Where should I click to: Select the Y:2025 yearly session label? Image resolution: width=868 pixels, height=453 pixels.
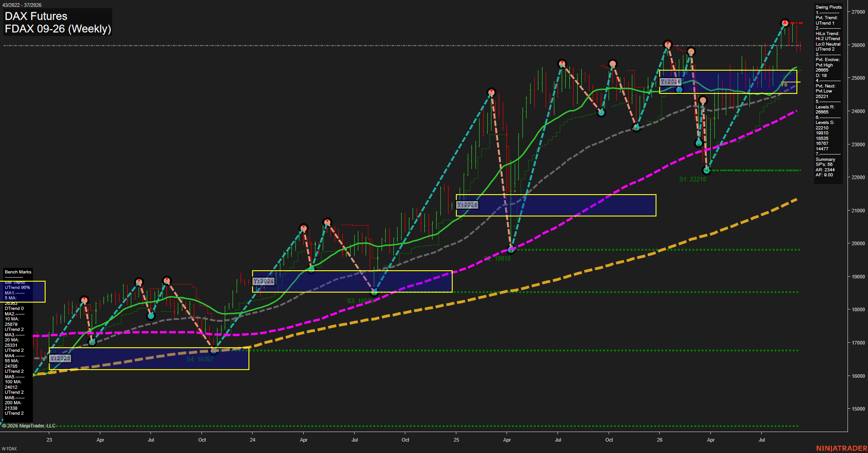[x=467, y=205]
